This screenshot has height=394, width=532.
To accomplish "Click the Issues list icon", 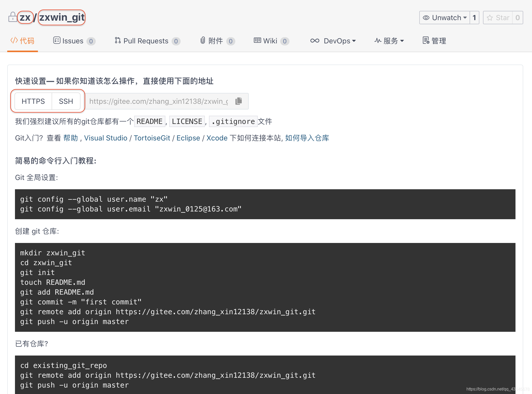I will pos(57,41).
